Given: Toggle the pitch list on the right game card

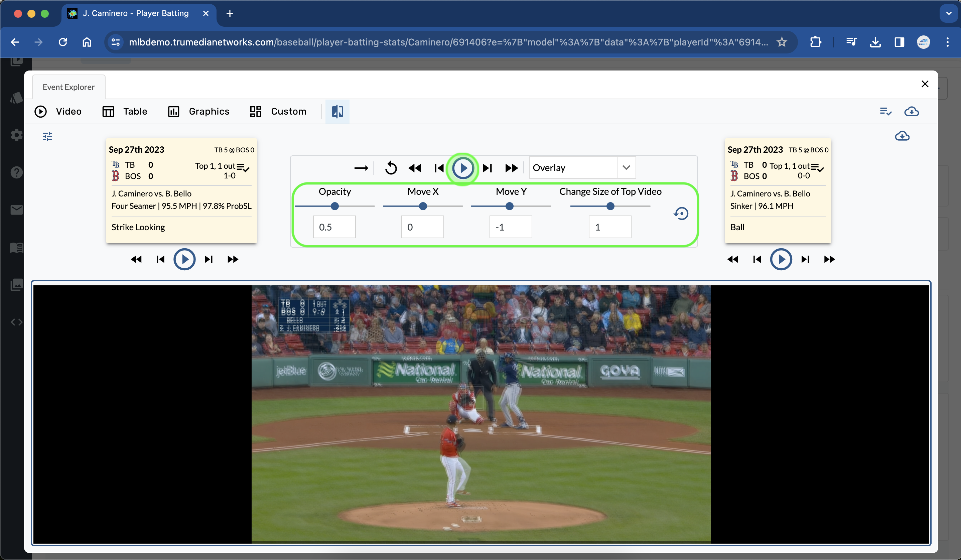Looking at the screenshot, I should 817,167.
